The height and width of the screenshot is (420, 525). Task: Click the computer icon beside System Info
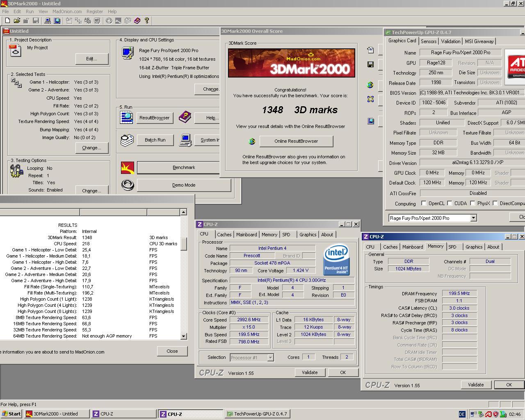[185, 140]
